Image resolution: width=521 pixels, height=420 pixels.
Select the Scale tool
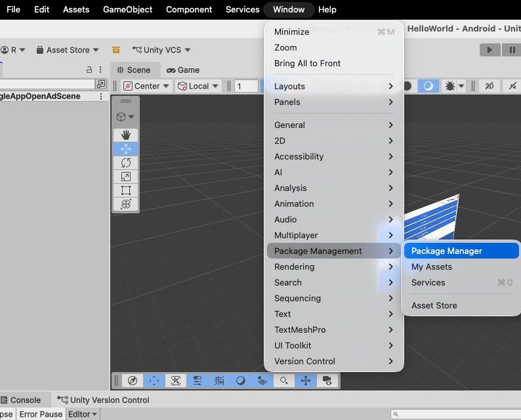(125, 177)
